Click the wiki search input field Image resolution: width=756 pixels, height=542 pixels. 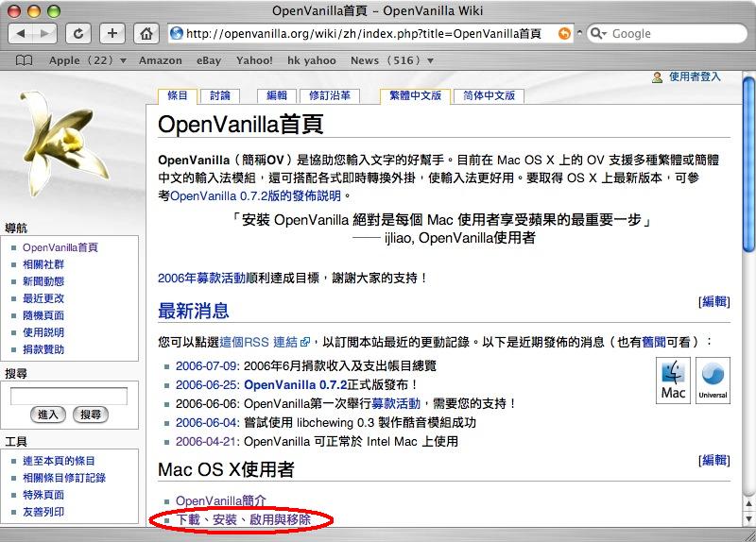click(69, 396)
